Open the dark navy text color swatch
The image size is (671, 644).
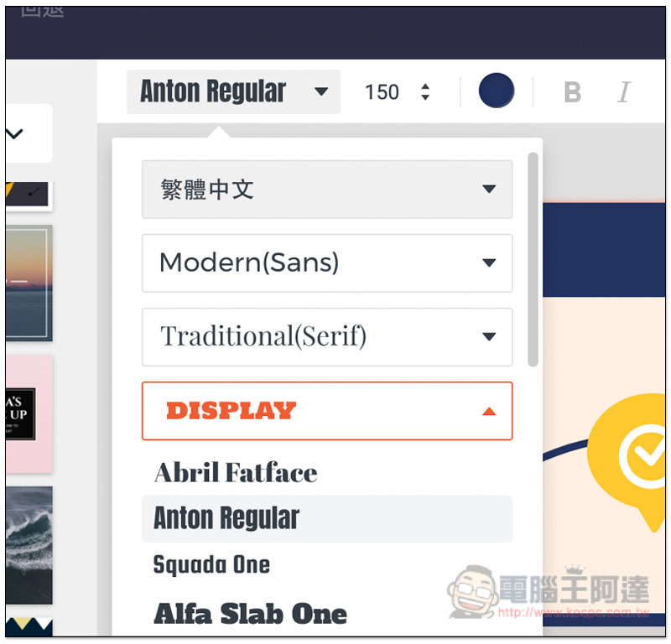coord(497,91)
